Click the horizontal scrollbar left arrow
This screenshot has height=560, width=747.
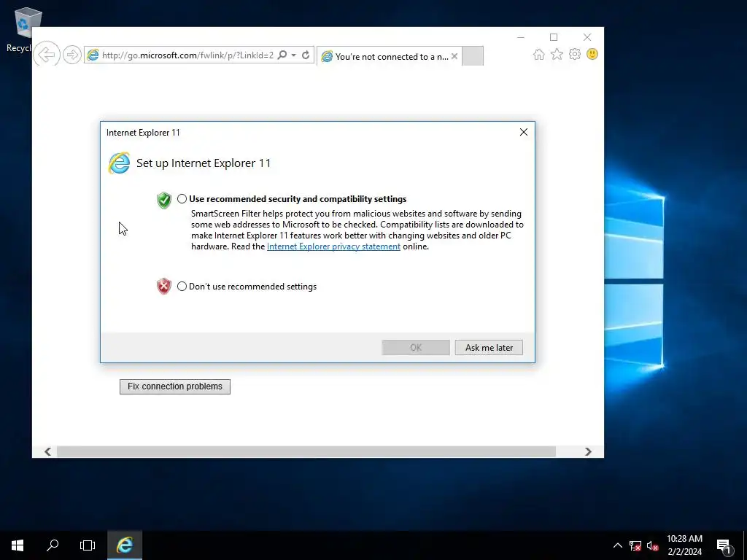[x=47, y=451]
